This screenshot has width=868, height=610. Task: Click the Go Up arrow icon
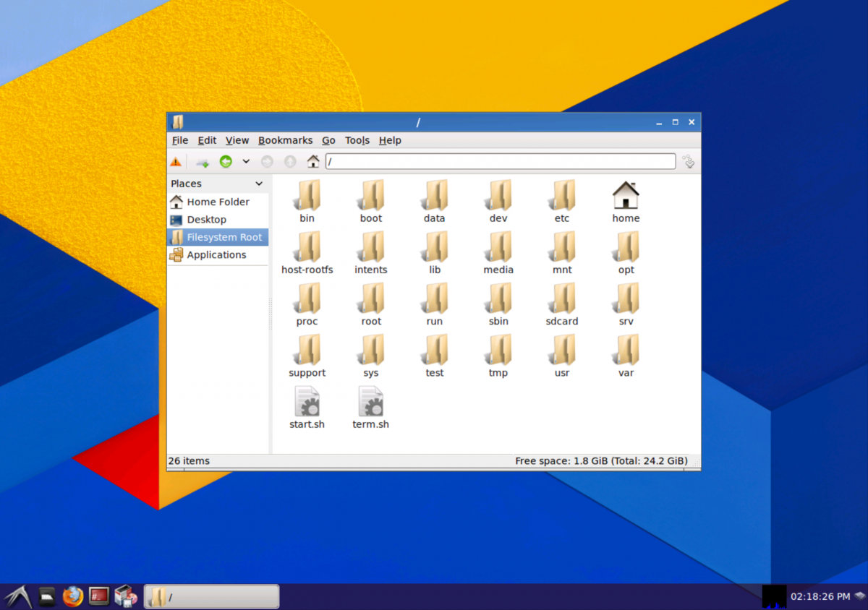pyautogui.click(x=290, y=162)
